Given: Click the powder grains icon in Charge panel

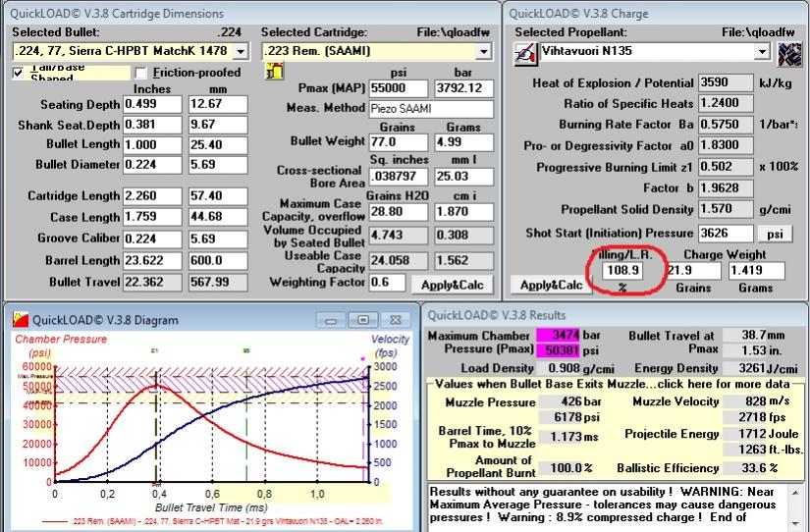Looking at the screenshot, I should (x=789, y=53).
